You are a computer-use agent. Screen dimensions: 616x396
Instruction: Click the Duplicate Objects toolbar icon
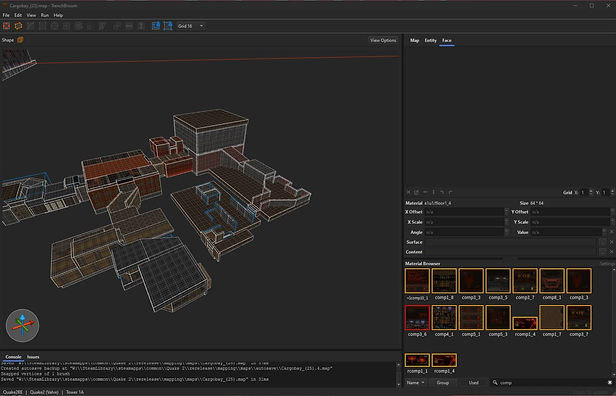pyautogui.click(x=117, y=26)
